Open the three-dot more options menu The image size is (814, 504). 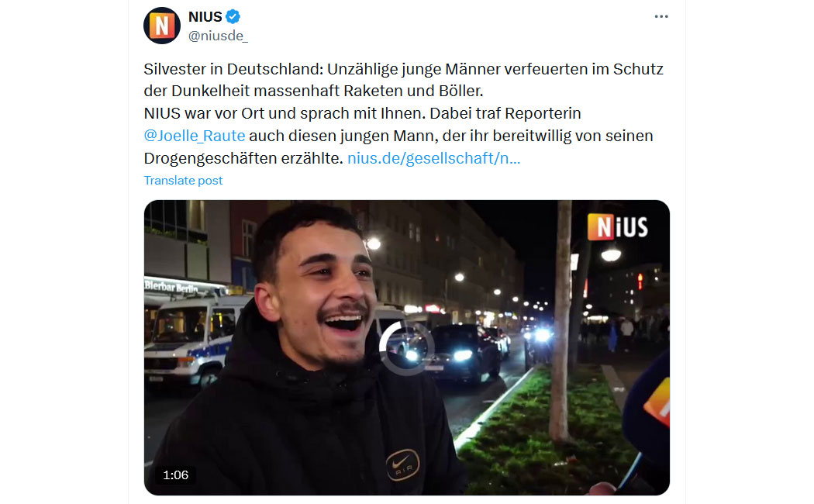(661, 16)
